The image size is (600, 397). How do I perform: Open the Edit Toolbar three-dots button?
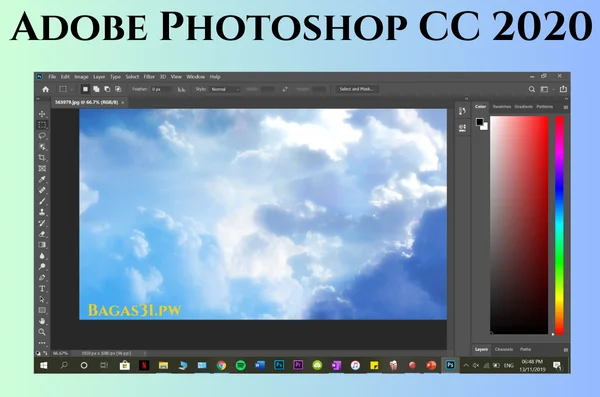(42, 343)
